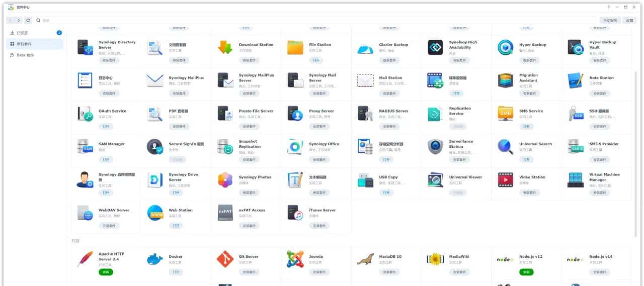Image resolution: width=644 pixels, height=286 pixels.
Task: Select the Docker whale icon
Action: [155, 259]
